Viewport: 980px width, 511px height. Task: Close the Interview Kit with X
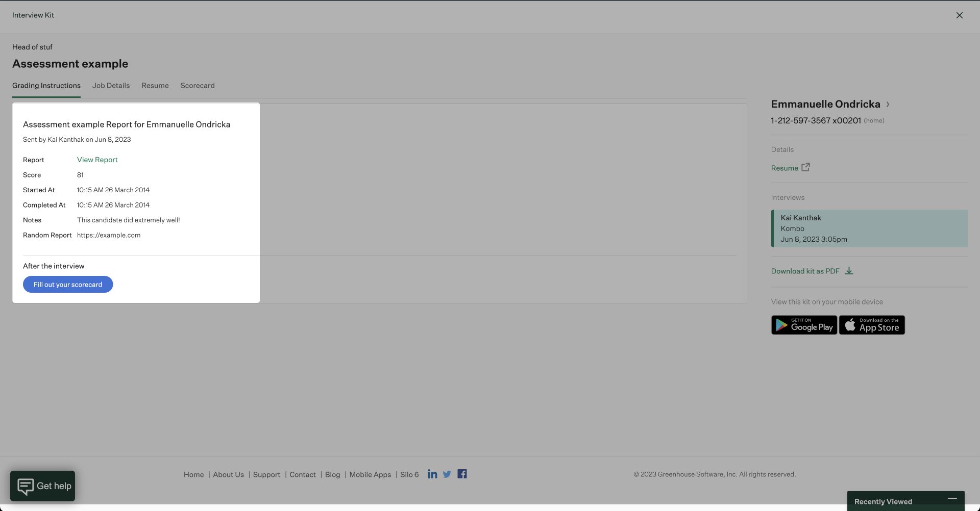click(959, 15)
